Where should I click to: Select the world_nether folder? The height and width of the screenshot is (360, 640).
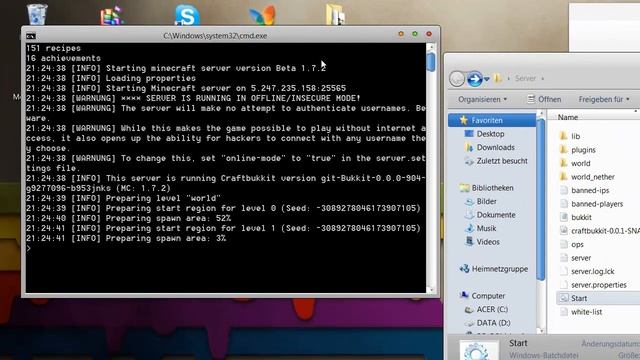(x=593, y=177)
